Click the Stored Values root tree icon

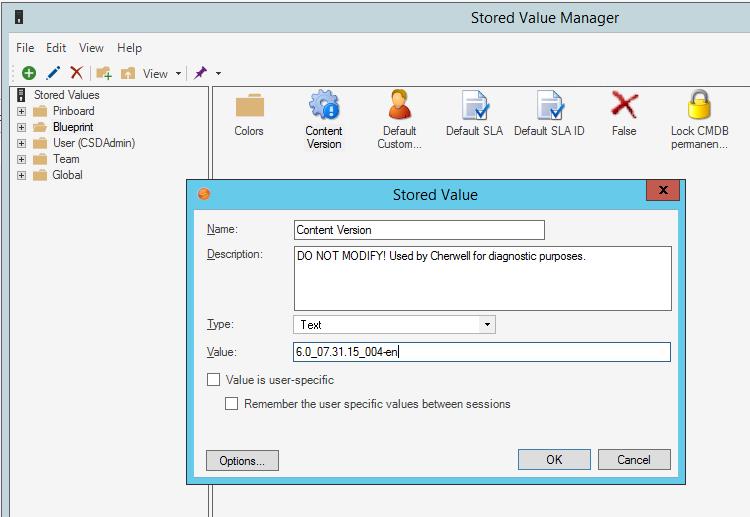pyautogui.click(x=21, y=95)
